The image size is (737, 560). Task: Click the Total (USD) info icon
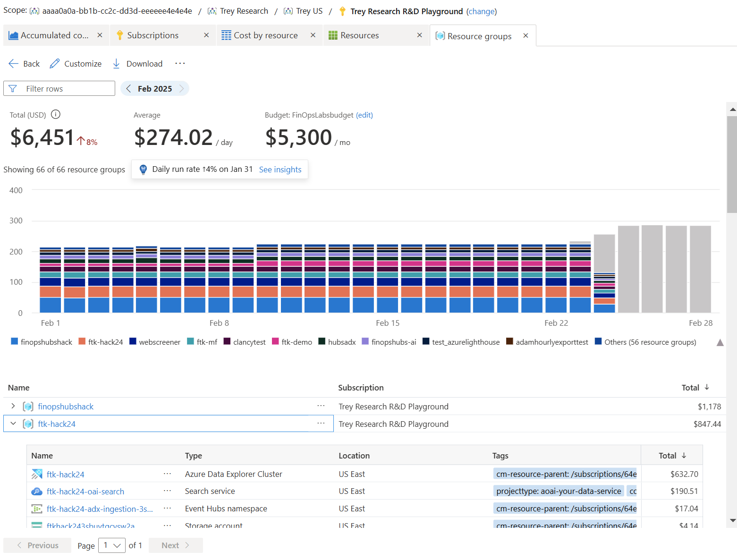click(56, 114)
